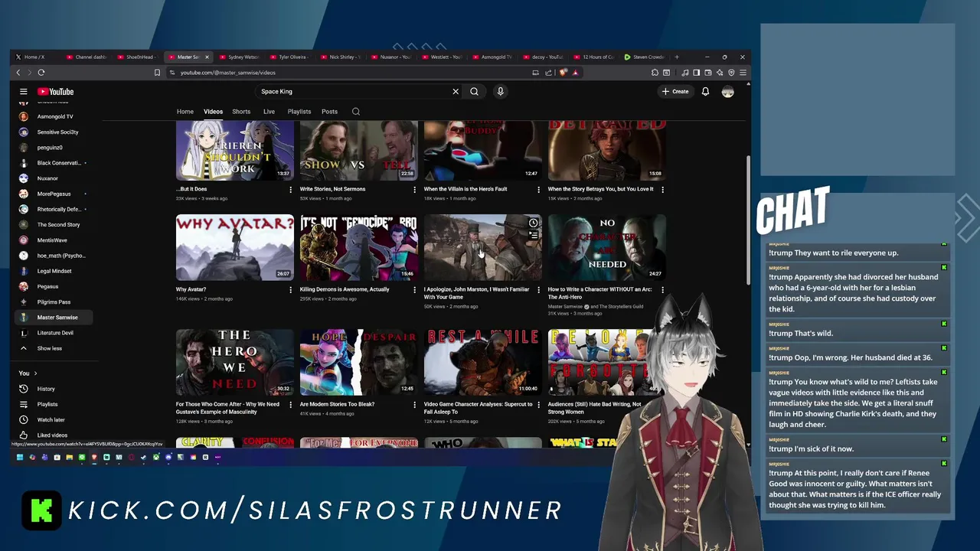Open options for When the Villain video
Screen dimensions: 980x551
coord(538,190)
